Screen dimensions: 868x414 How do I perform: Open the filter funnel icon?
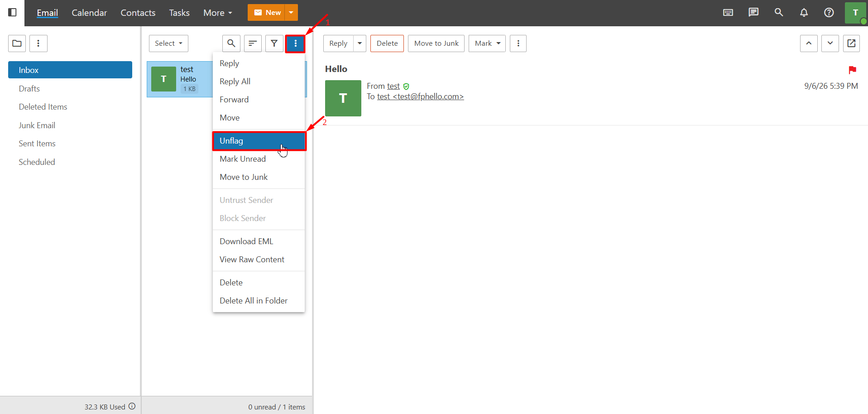(x=274, y=43)
